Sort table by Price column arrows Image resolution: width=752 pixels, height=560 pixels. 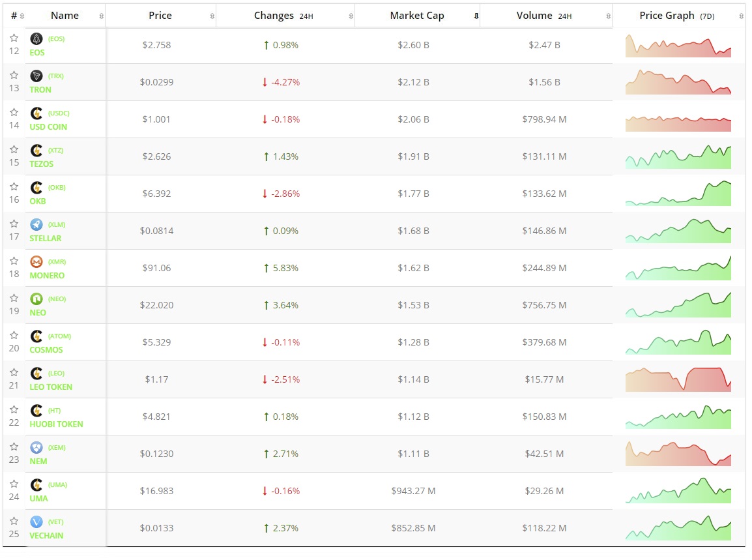point(212,16)
